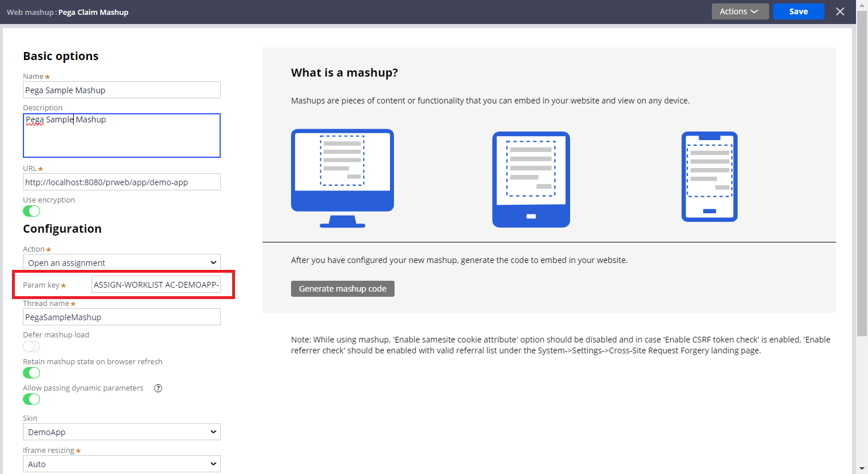Viewport: 868px width, 474px height.
Task: Click the scrollbar up arrow
Action: point(862,5)
